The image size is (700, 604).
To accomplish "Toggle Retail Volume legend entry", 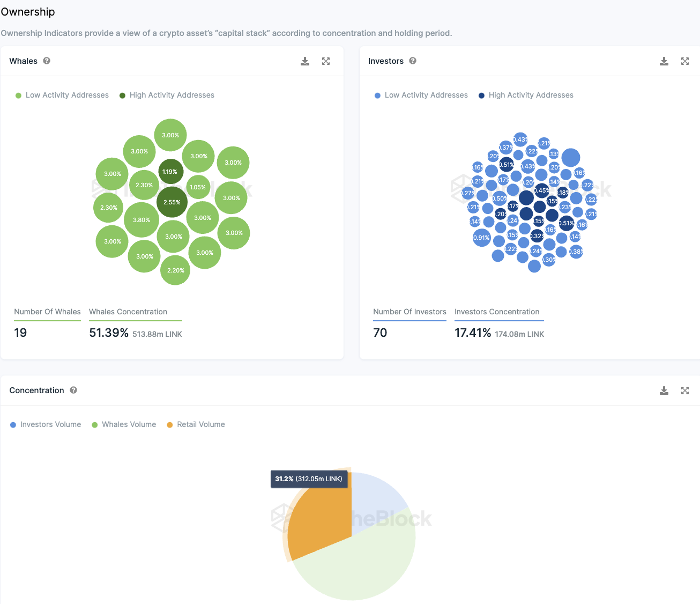I will pos(196,424).
